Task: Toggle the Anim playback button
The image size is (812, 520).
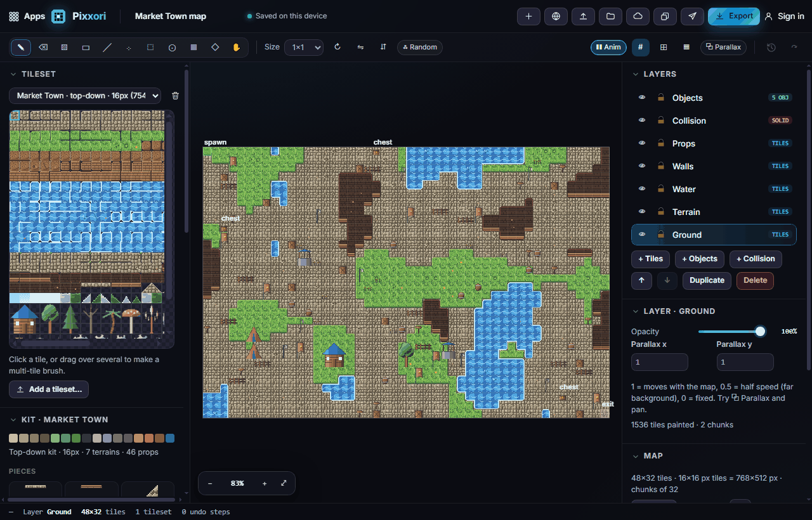Action: coord(608,47)
